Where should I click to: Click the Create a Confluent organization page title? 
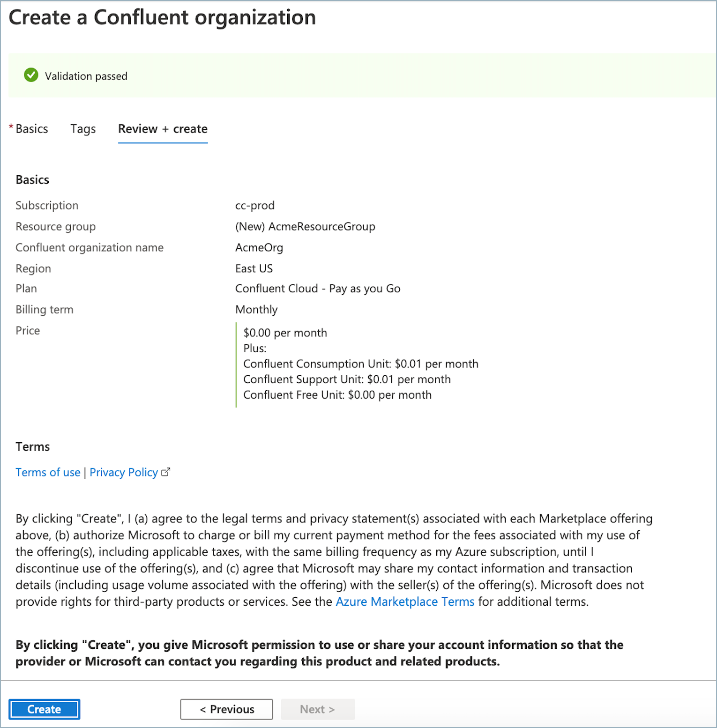tap(163, 17)
